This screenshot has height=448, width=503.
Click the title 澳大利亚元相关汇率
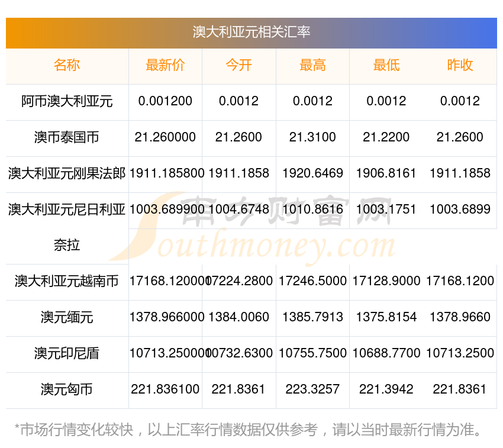coord(251,32)
